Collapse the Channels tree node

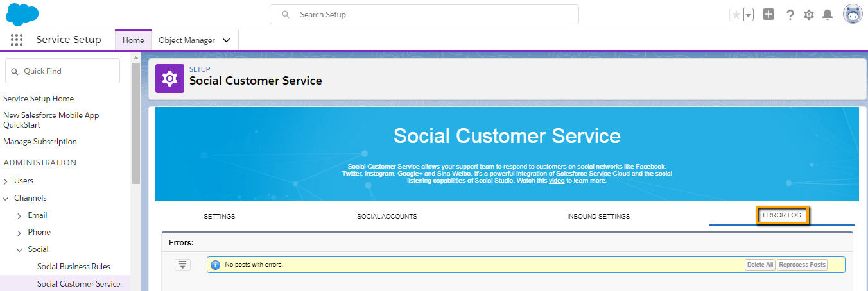pos(6,199)
